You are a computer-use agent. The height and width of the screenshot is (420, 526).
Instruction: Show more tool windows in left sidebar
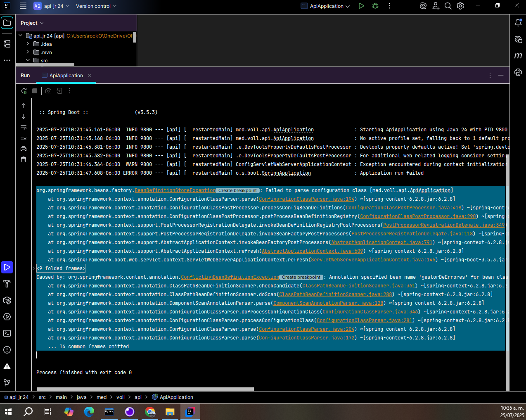[x=7, y=60]
